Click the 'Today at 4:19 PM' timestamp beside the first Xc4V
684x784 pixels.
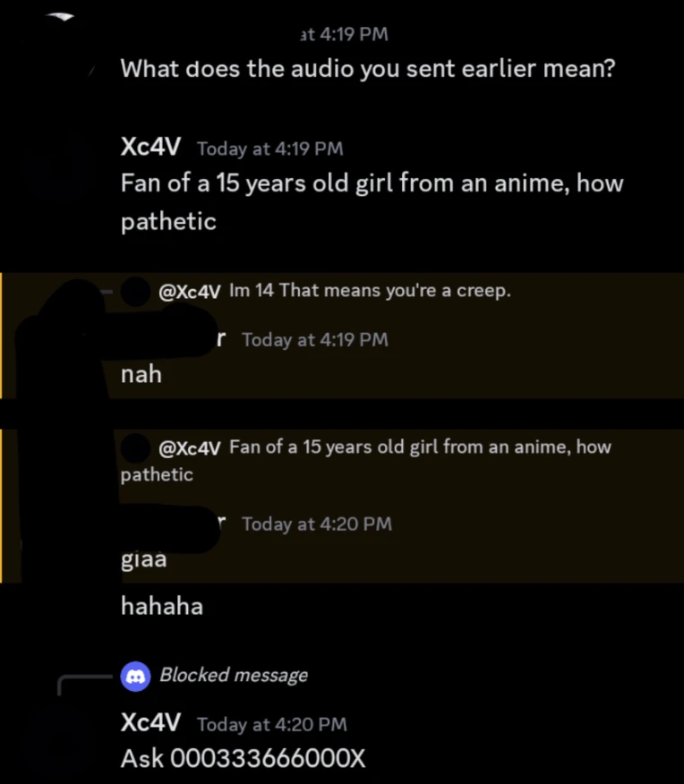270,149
